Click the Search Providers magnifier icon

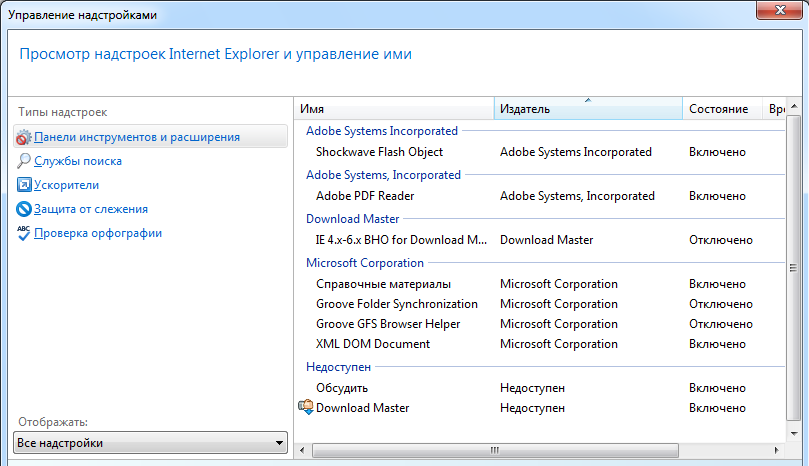(24, 161)
